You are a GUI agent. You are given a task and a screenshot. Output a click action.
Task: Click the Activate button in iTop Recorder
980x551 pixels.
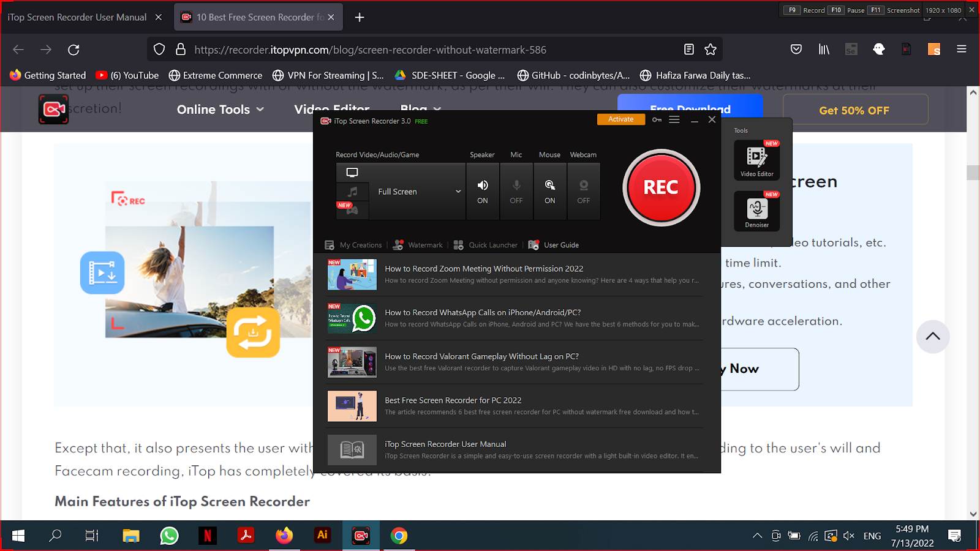pyautogui.click(x=621, y=119)
